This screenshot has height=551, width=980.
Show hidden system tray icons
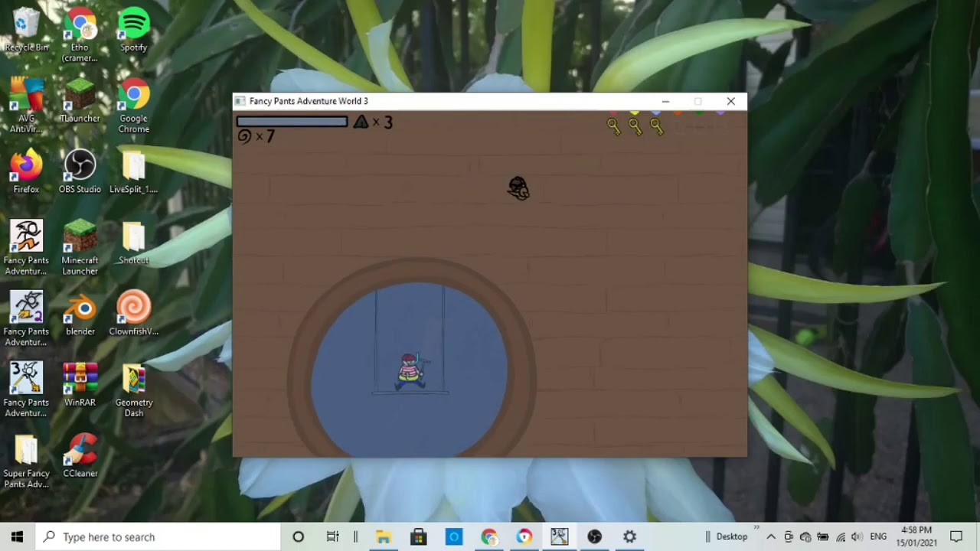[771, 536]
